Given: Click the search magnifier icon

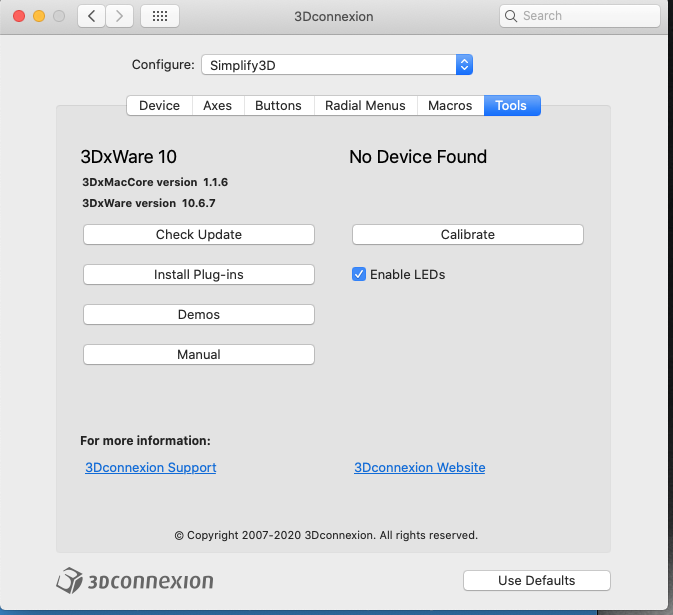Looking at the screenshot, I should click(510, 16).
